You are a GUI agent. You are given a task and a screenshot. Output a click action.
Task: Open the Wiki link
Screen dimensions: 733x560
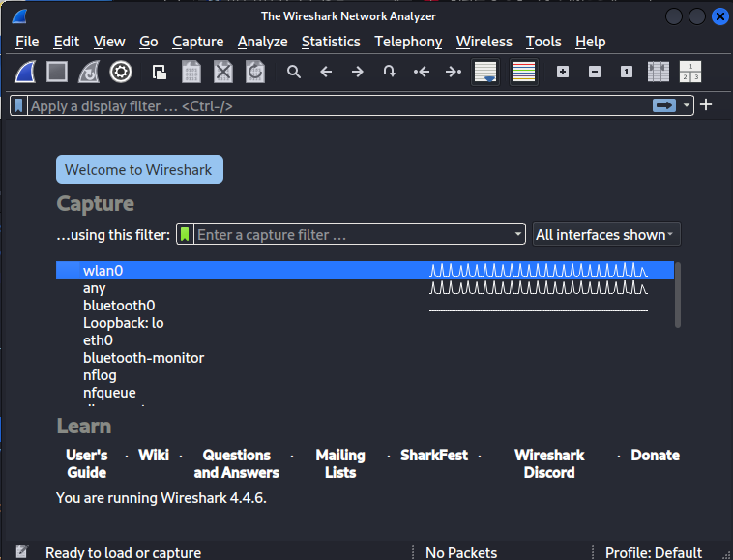(x=154, y=455)
